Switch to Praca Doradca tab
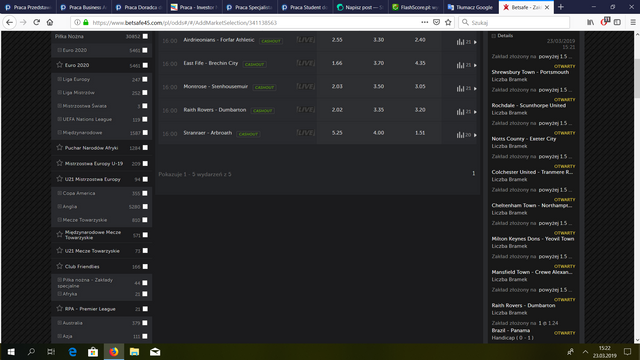Screen dimensions: 640x360 point(138,7)
